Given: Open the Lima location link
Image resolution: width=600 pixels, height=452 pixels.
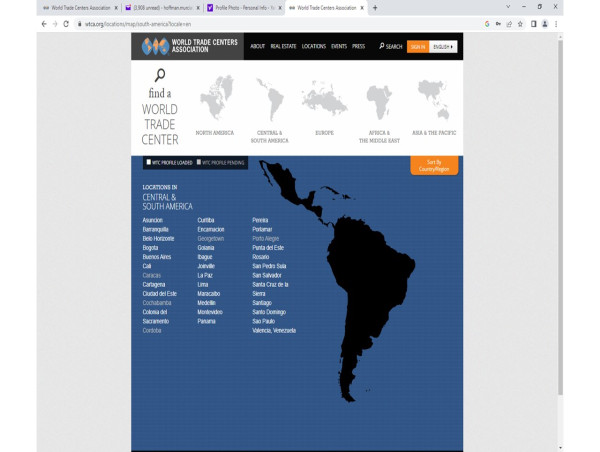Looking at the screenshot, I should pos(203,284).
